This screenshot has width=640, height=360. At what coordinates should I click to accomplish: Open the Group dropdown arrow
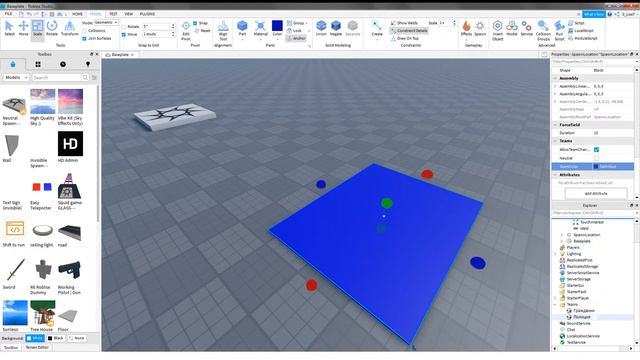[307, 23]
